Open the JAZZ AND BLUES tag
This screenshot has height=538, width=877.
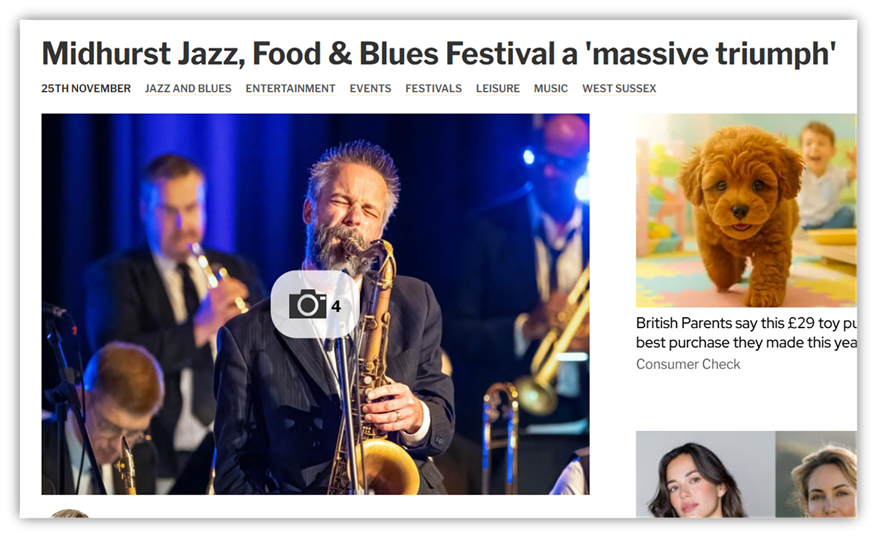[188, 88]
